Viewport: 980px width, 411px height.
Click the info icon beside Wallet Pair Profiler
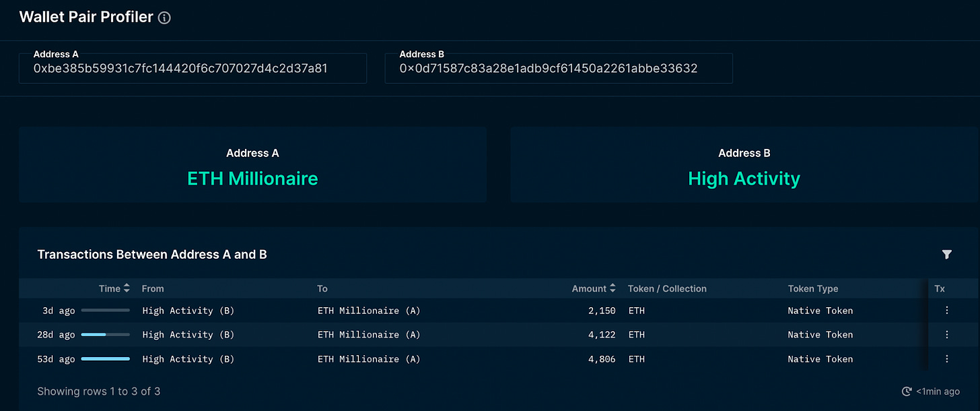(x=164, y=18)
